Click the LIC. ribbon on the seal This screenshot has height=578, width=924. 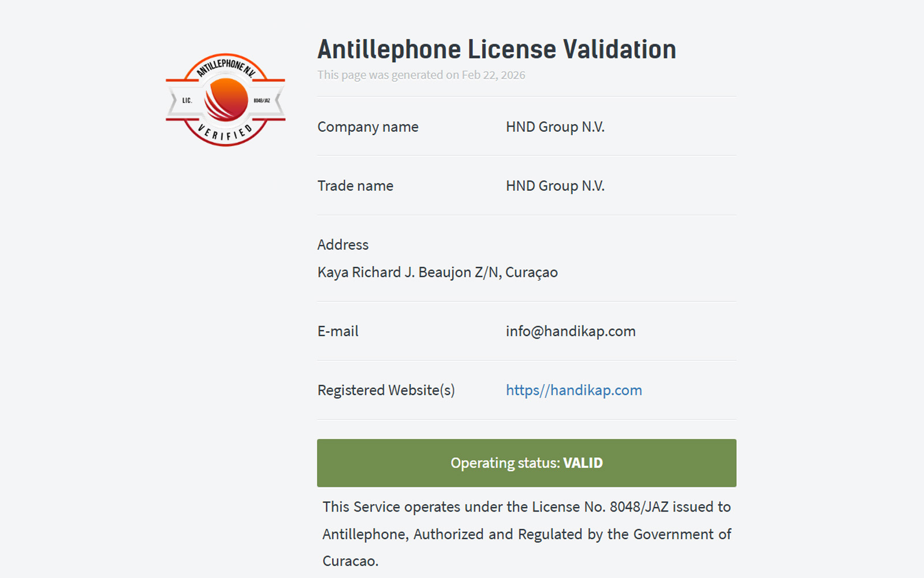pyautogui.click(x=187, y=101)
